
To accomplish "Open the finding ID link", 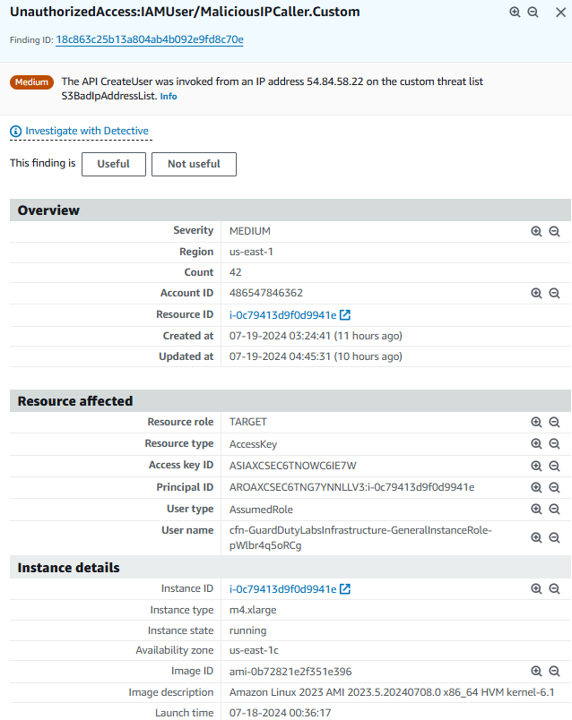I will point(150,39).
